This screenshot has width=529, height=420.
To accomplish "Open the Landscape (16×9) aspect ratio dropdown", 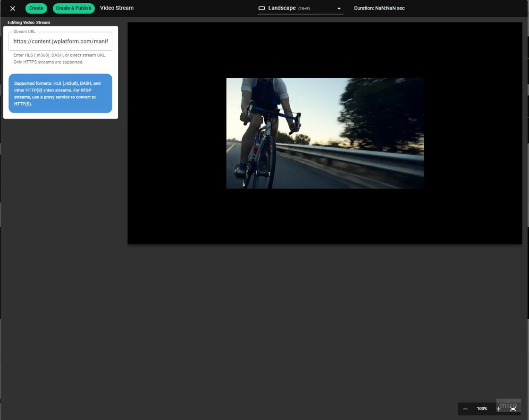I will pos(300,8).
